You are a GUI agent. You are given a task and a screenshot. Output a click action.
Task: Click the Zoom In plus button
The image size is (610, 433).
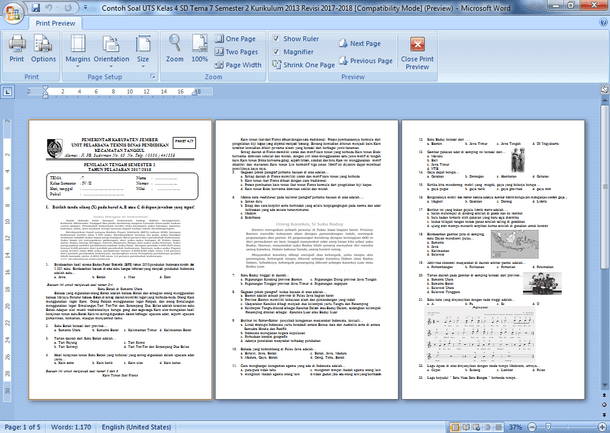[604, 427]
